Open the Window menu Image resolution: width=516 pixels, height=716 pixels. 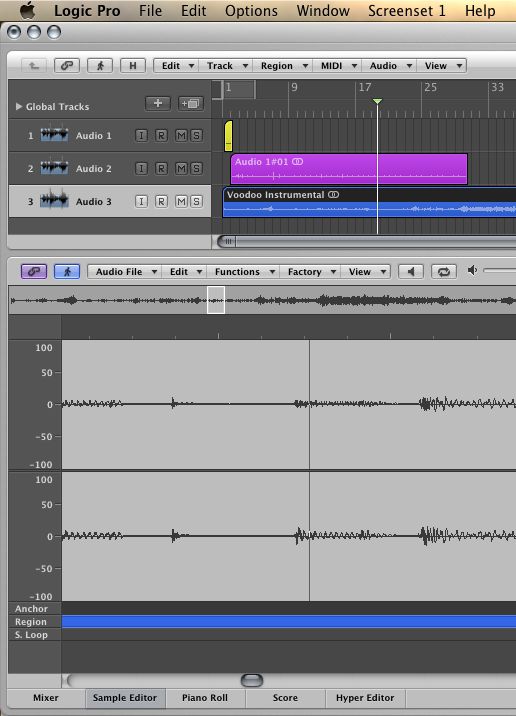click(323, 11)
